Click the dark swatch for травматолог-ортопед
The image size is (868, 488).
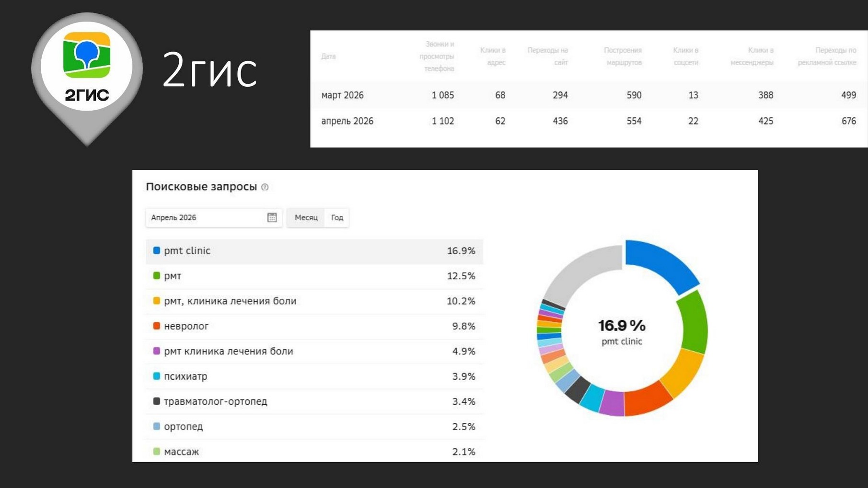pos(156,401)
